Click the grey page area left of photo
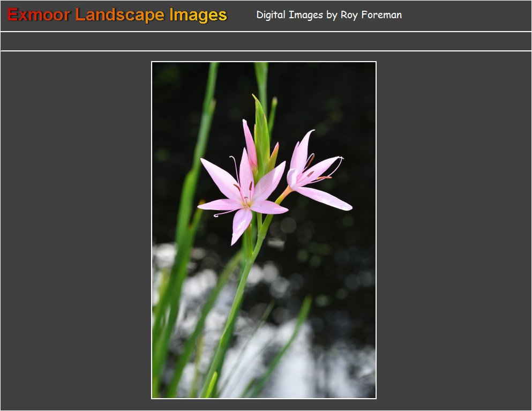The image size is (532, 411). point(75,230)
